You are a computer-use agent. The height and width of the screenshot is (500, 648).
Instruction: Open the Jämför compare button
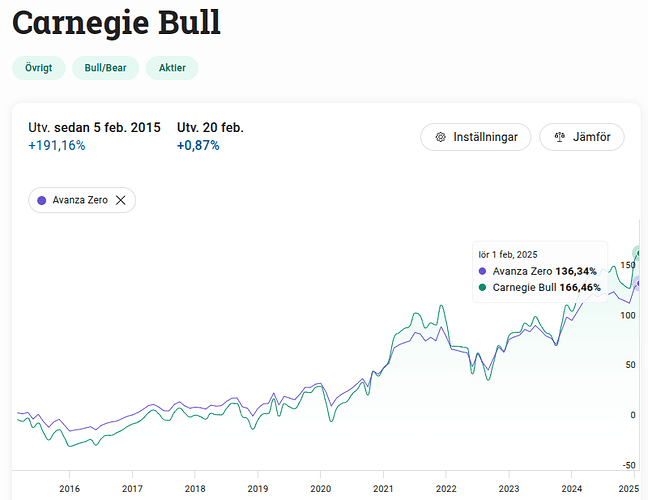coord(582,137)
